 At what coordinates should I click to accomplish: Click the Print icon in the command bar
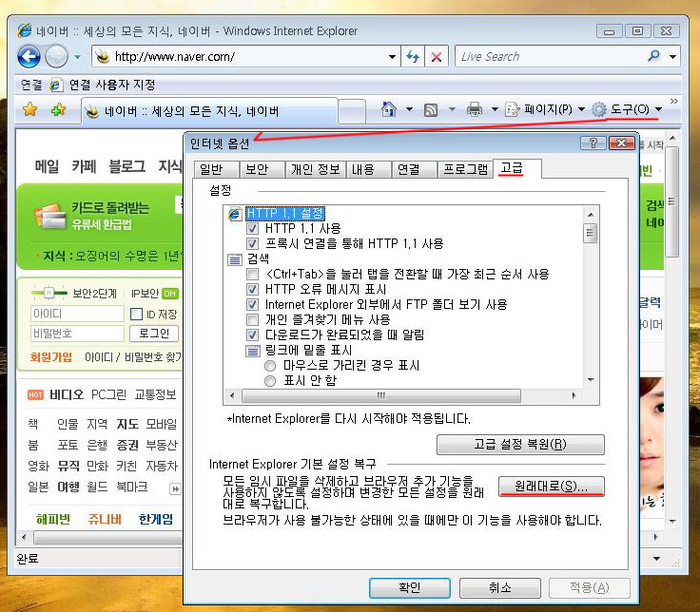[474, 109]
